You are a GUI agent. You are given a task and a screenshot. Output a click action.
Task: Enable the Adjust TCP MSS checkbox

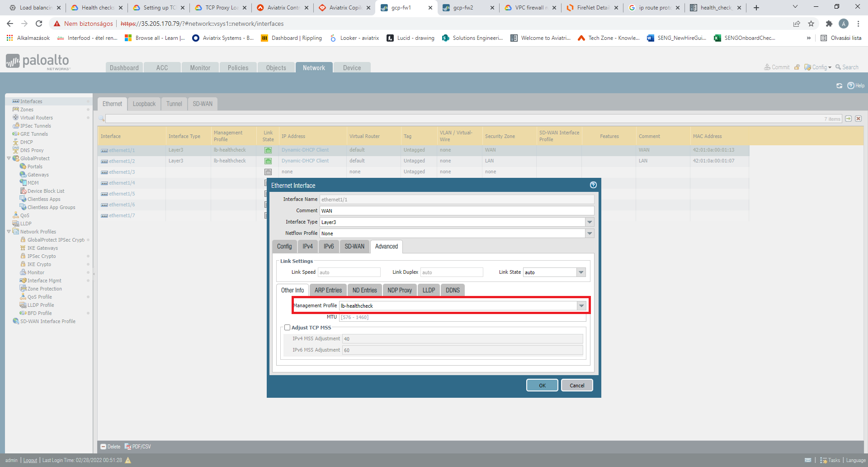(x=288, y=327)
